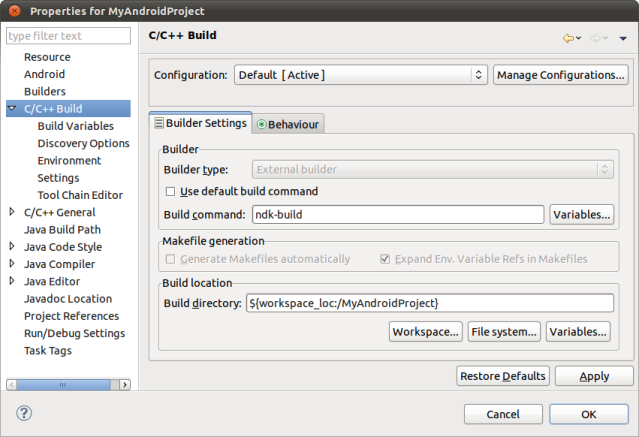
Task: Click the green Behaviour tab icon
Action: pyautogui.click(x=262, y=124)
